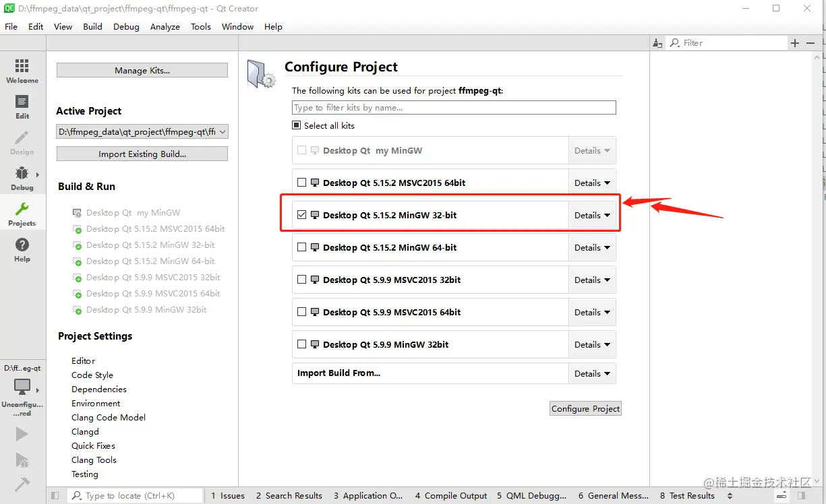This screenshot has width=826, height=504.
Task: Open the File menu
Action: tap(11, 27)
